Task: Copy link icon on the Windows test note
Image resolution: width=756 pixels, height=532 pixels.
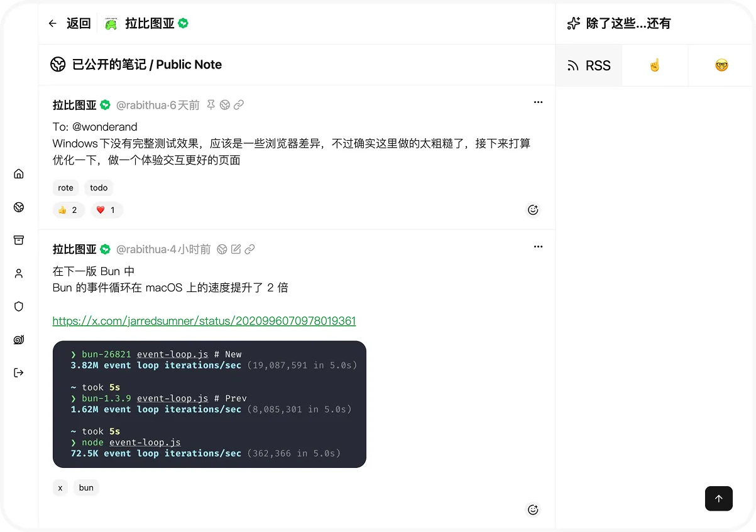Action: [239, 105]
